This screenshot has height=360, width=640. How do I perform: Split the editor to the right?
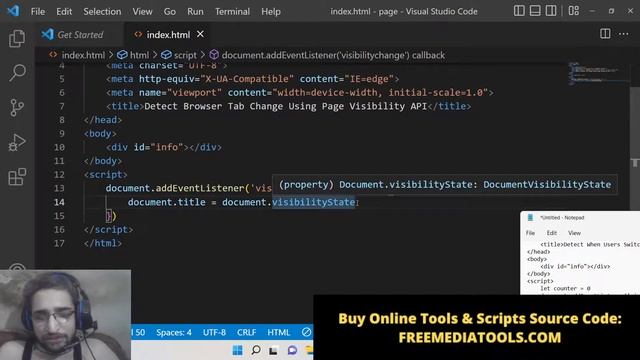(x=605, y=34)
